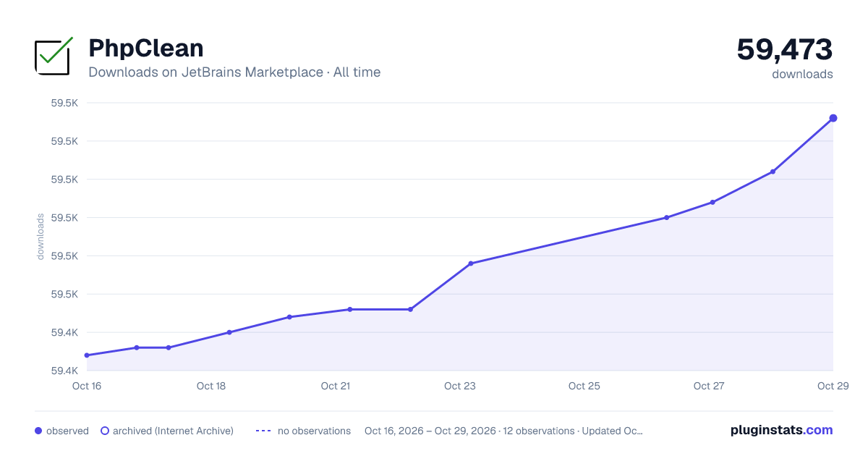
Task: Click the Oct 18 data point on the line
Action: click(229, 332)
